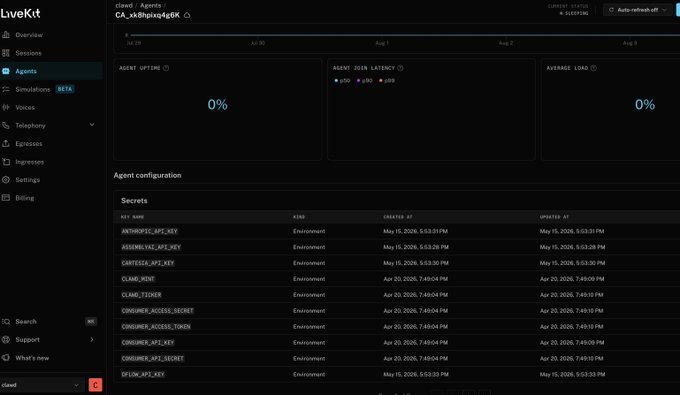This screenshot has height=395, width=680.
Task: Click the agent ID CA_xk8hpixq4g6K
Action: [x=147, y=15]
